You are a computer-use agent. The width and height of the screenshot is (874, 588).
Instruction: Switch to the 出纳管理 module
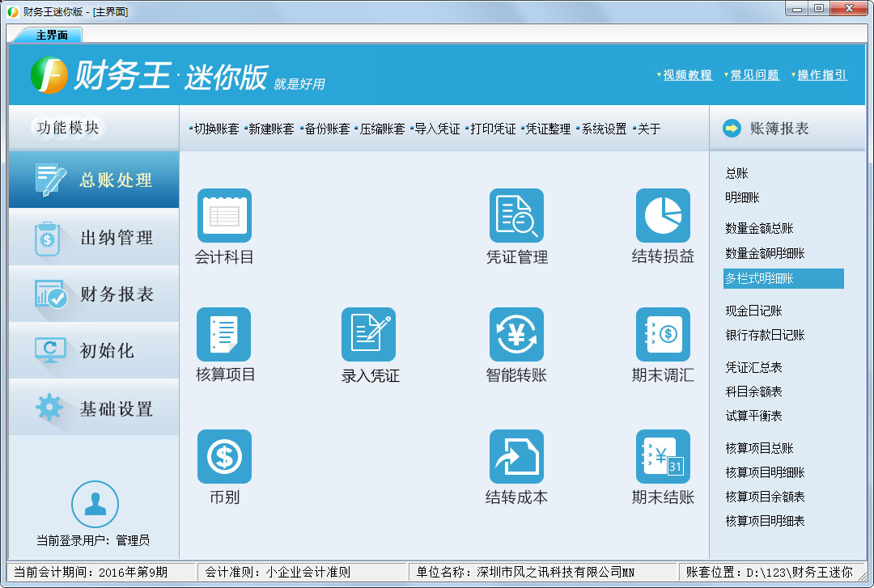[94, 238]
